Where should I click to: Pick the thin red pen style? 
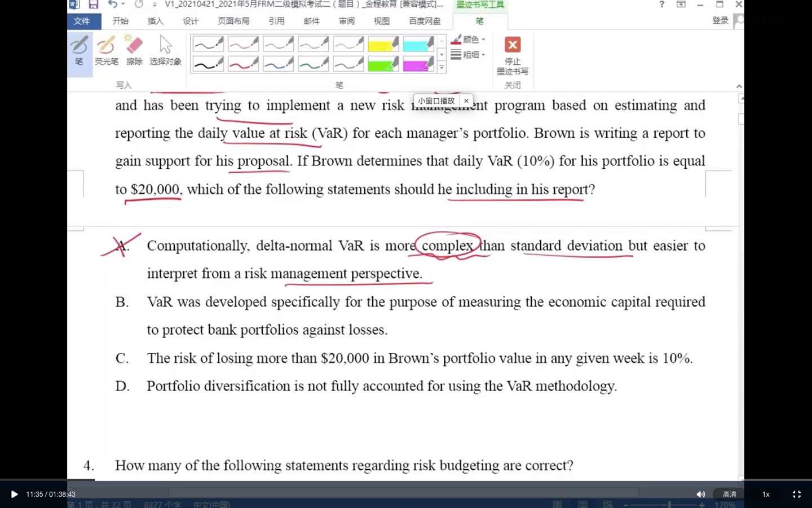click(243, 43)
